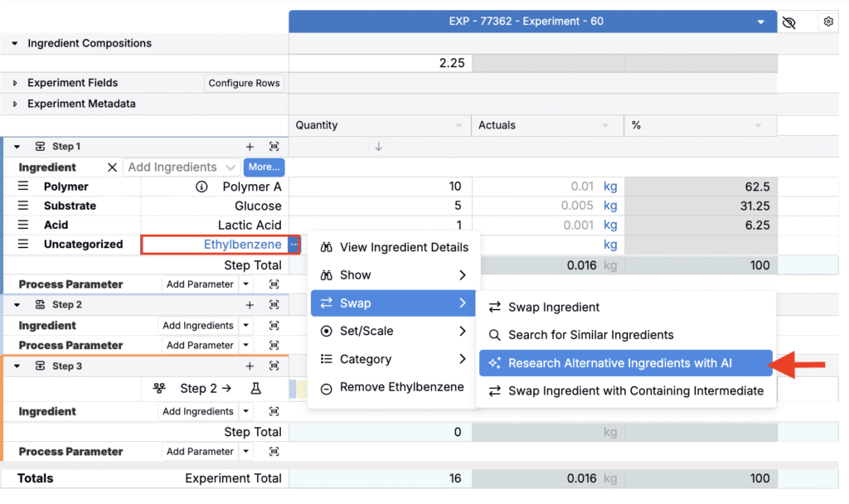Click the blue More... button
Image resolution: width=849 pixels, height=504 pixels.
click(264, 167)
